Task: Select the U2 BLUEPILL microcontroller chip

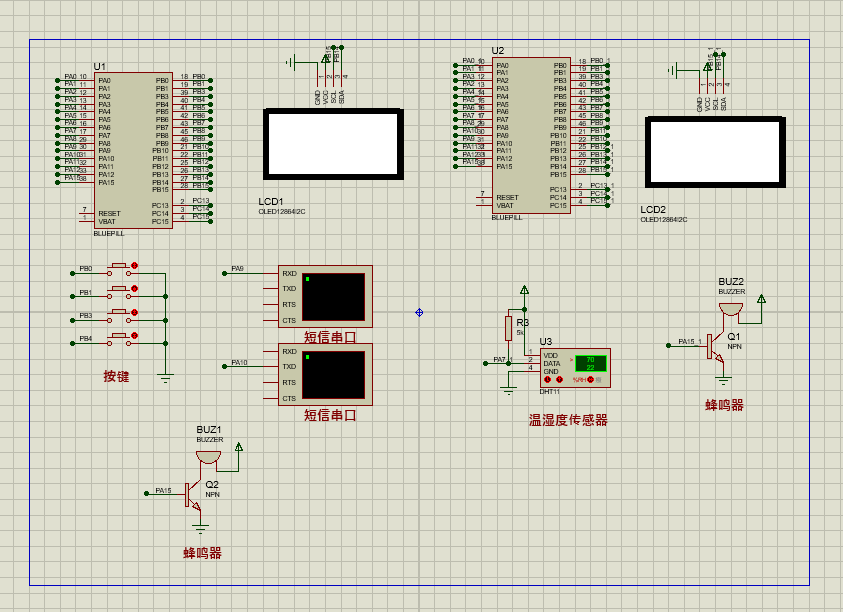Action: coord(531,136)
